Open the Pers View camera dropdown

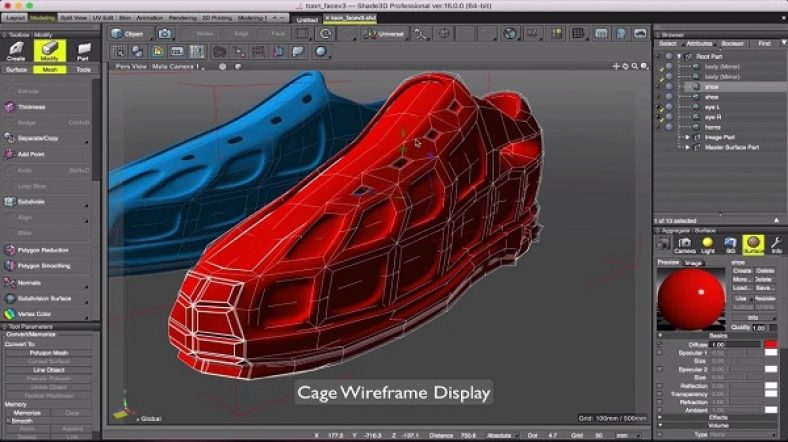pyautogui.click(x=159, y=66)
